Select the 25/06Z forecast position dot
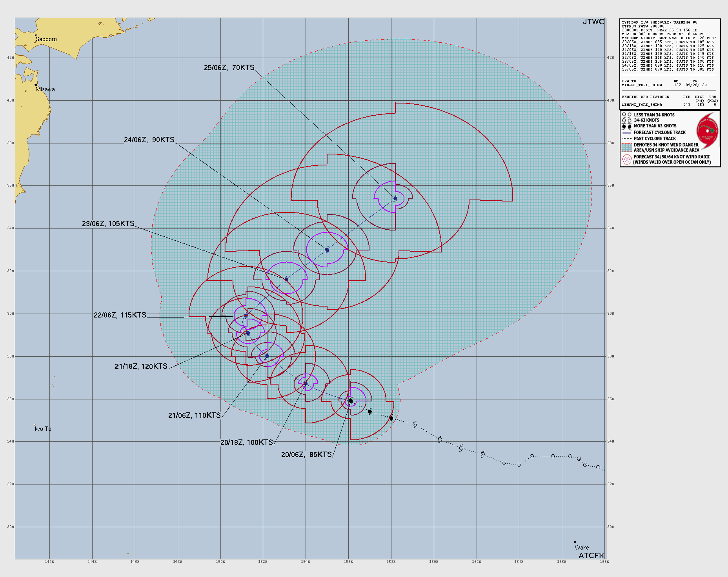 (x=395, y=198)
